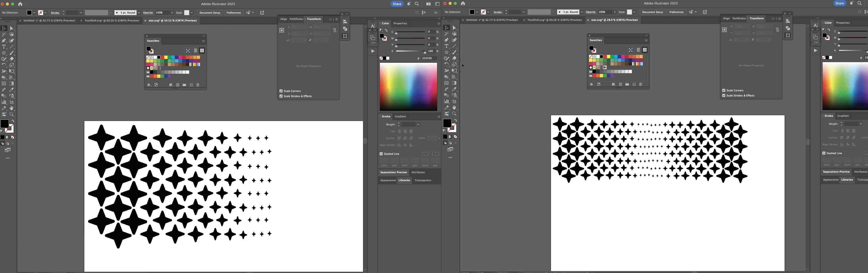Image resolution: width=868 pixels, height=273 pixels.
Task: Open the Properties tab in left window
Action: 400,23
